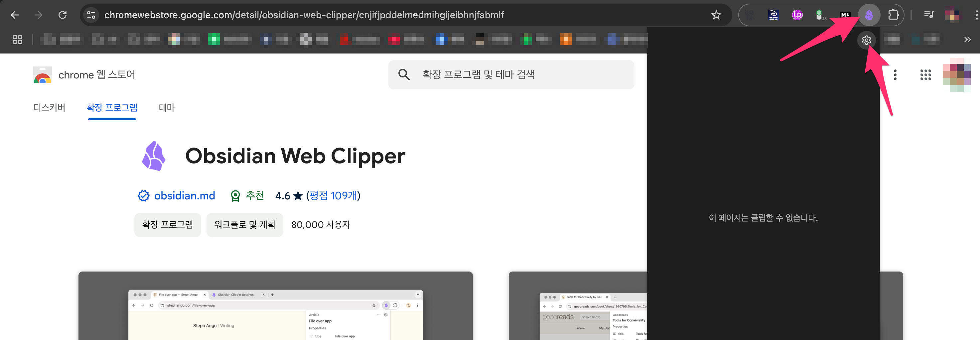The width and height of the screenshot is (980, 340).
Task: Open the site information icon in address bar
Action: (x=91, y=15)
